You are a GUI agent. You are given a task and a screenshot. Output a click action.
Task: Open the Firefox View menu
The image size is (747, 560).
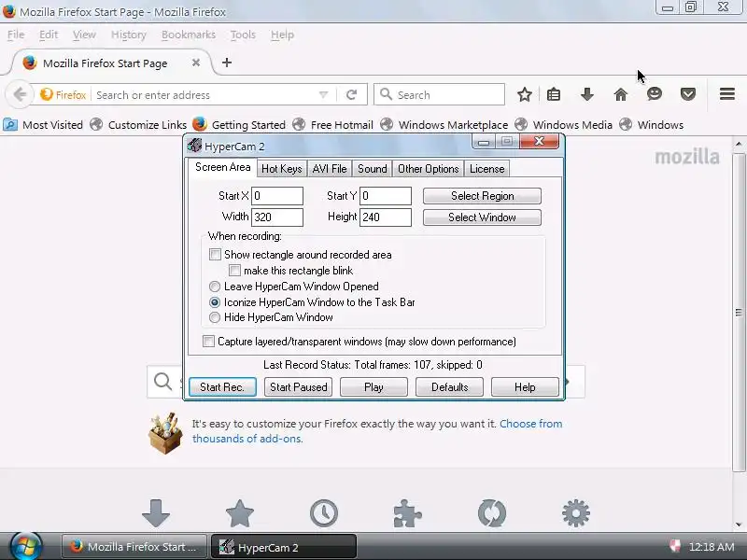pos(84,35)
